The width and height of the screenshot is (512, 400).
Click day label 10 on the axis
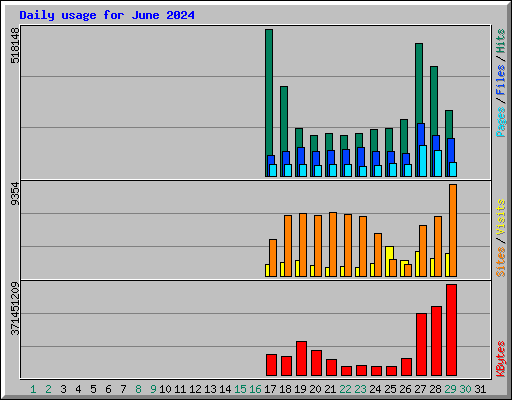165,389
